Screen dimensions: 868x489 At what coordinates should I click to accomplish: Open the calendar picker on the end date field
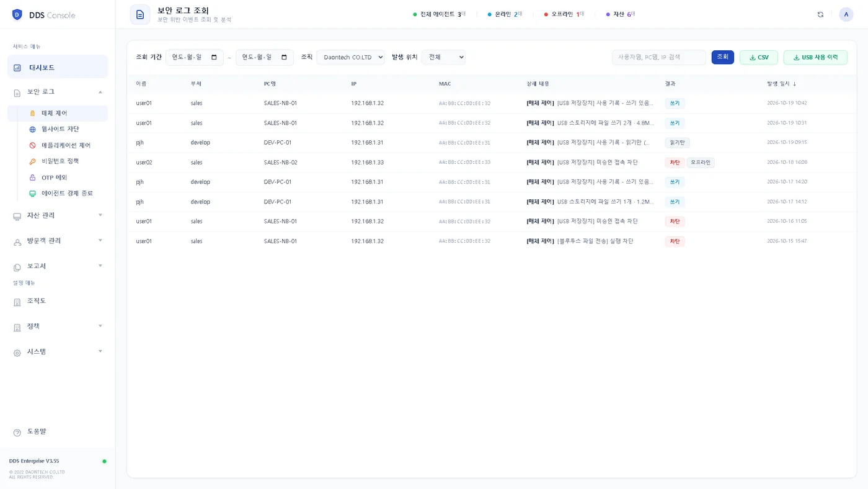click(284, 57)
